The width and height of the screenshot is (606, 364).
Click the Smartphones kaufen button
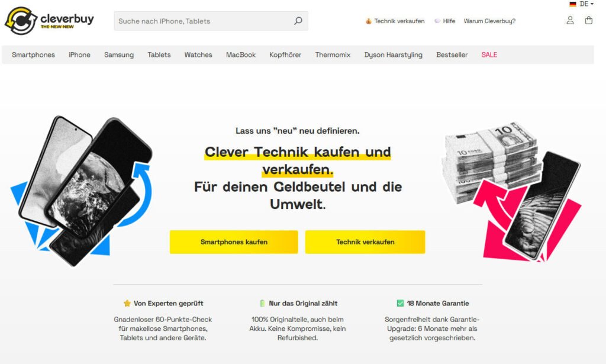234,242
